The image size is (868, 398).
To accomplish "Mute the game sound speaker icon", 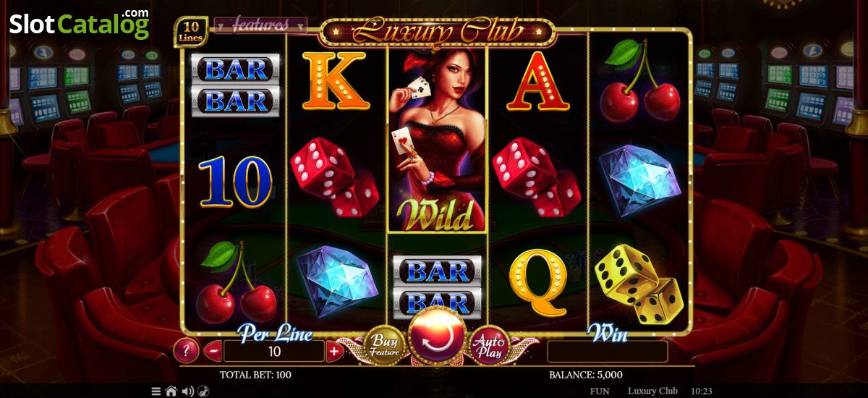I will pyautogui.click(x=188, y=391).
